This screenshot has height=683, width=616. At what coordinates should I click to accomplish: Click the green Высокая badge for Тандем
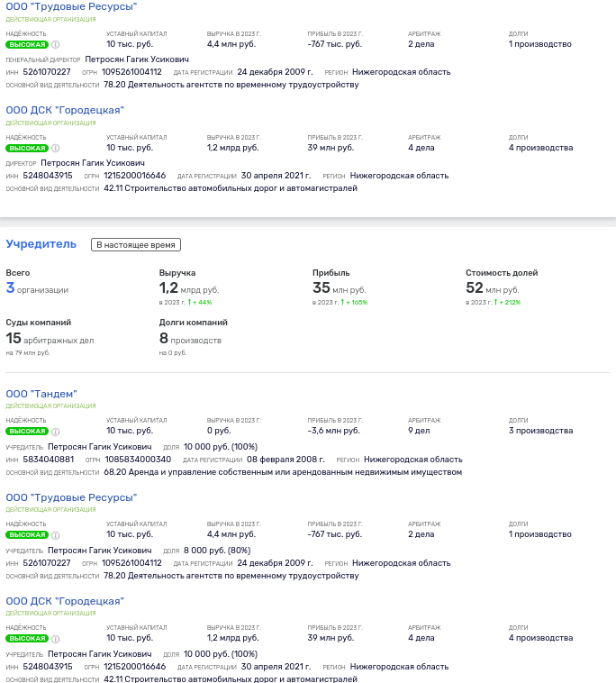click(x=26, y=432)
